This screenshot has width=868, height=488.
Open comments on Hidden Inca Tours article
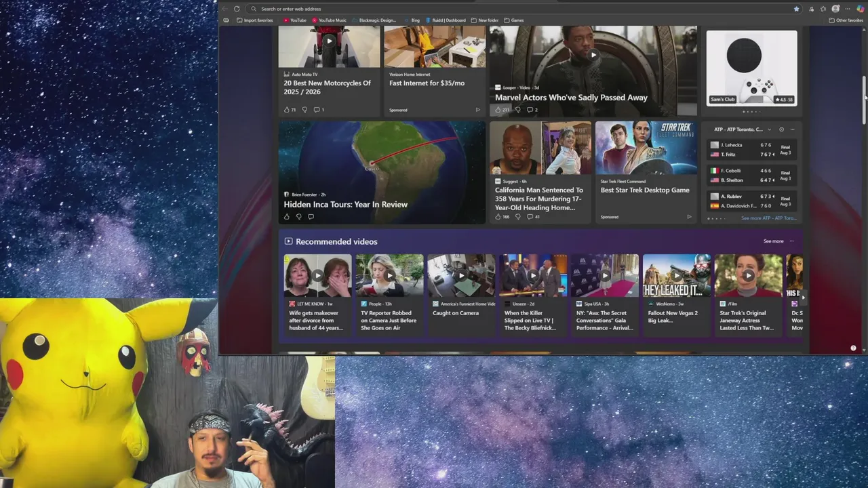click(x=311, y=217)
